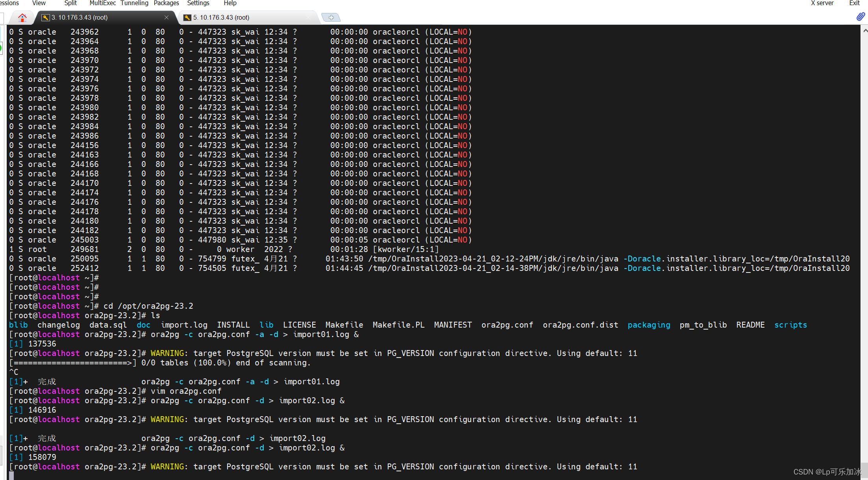
Task: Click 'README' file name
Action: pyautogui.click(x=750, y=325)
